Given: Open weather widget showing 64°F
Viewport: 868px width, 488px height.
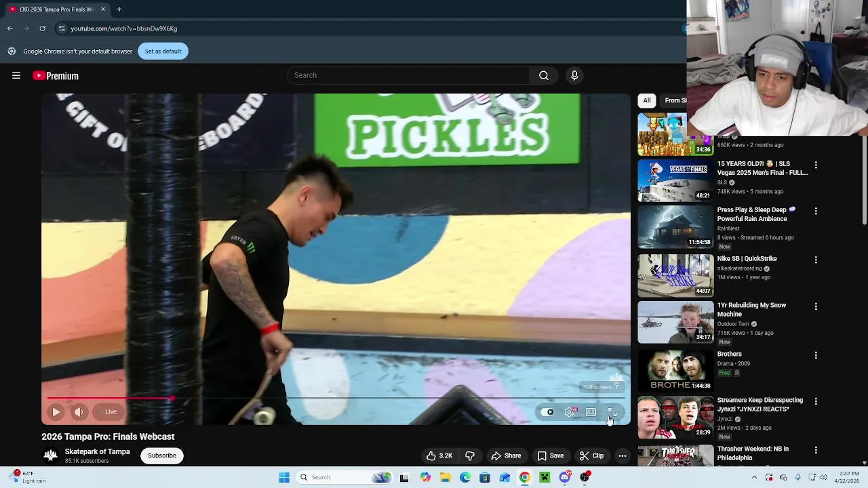Looking at the screenshot, I should (x=27, y=477).
